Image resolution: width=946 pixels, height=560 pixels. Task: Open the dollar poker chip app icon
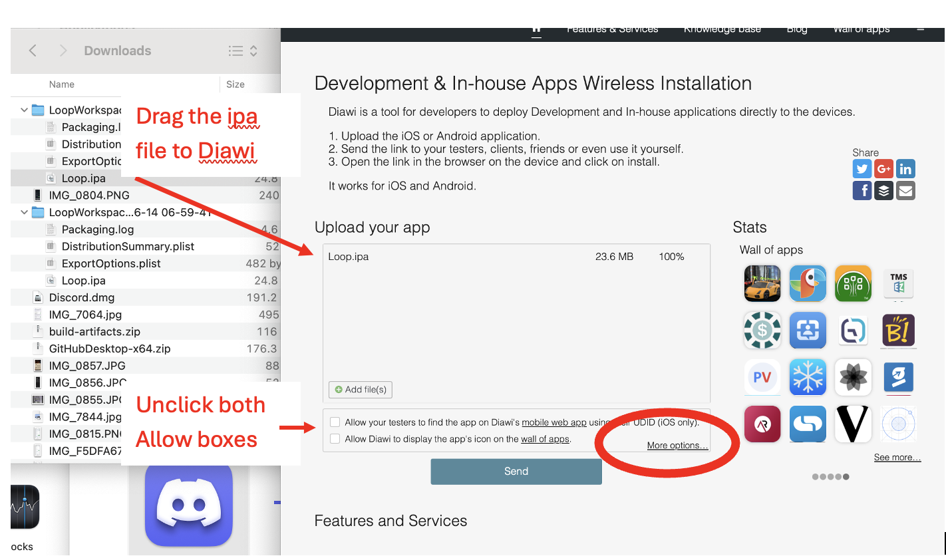[762, 330]
